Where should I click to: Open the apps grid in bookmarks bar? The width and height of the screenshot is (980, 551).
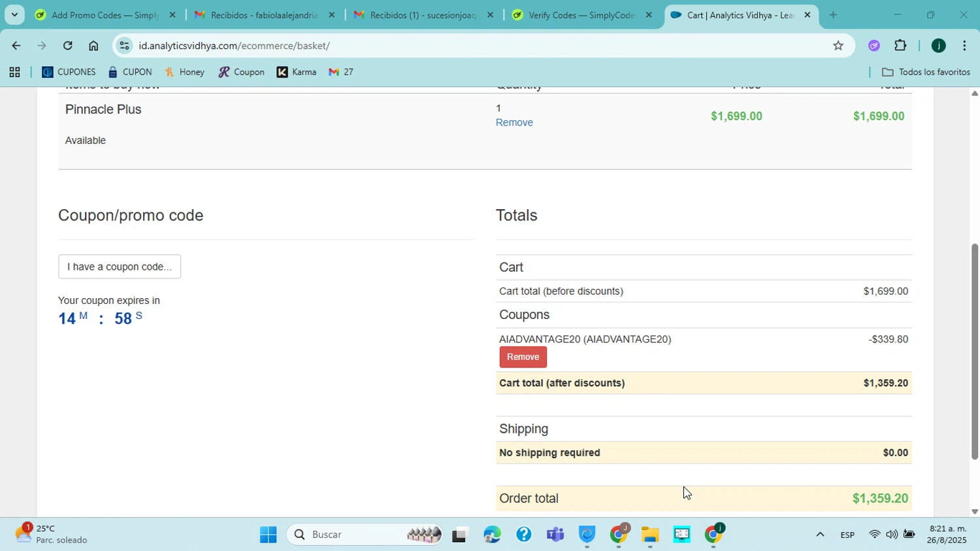(x=14, y=73)
